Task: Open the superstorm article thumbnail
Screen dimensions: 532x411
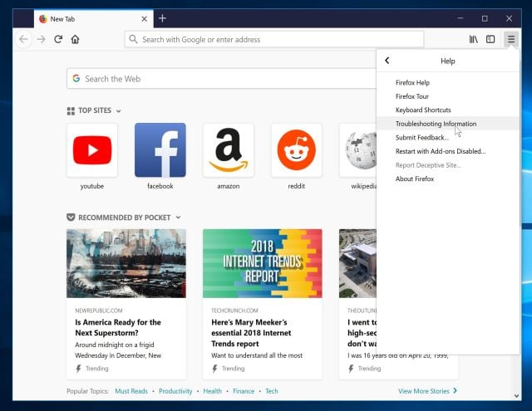Action: point(126,263)
